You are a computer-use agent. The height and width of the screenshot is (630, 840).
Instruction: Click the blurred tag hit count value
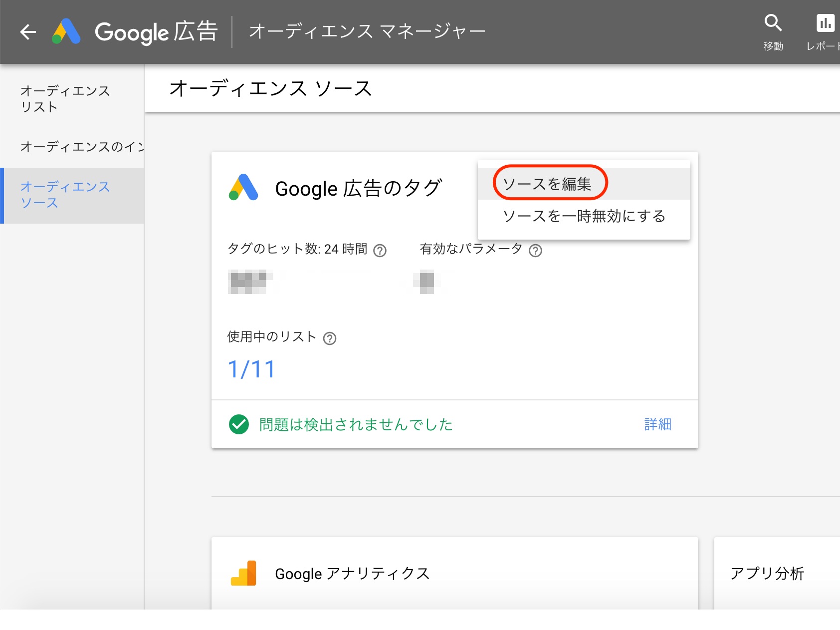(x=250, y=282)
